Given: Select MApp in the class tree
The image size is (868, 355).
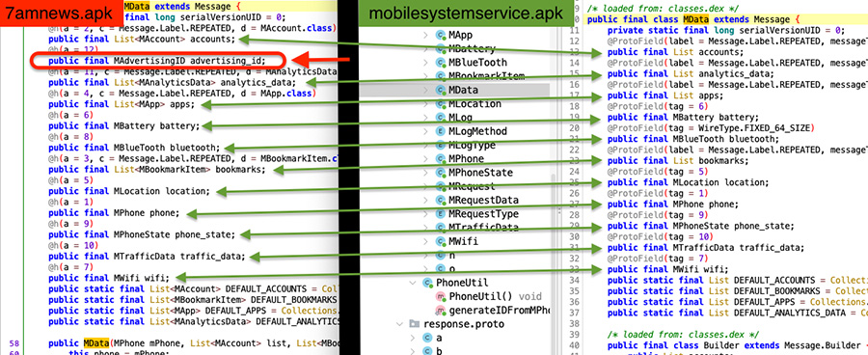Looking at the screenshot, I should click(461, 35).
